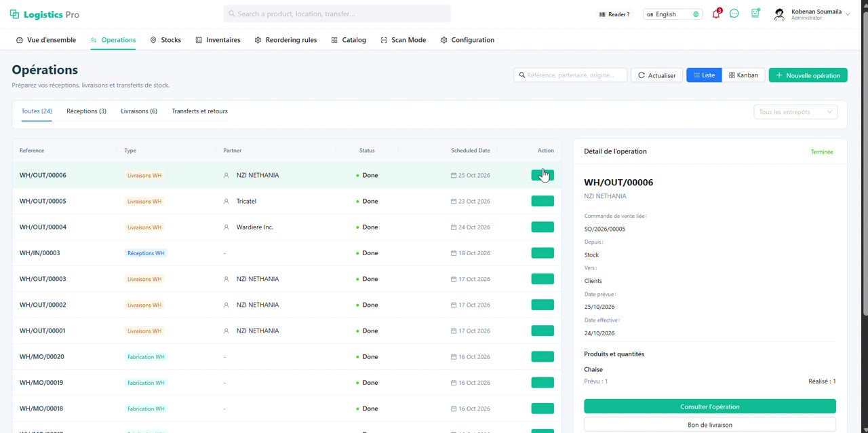Open the chat messages bubble icon

click(734, 14)
